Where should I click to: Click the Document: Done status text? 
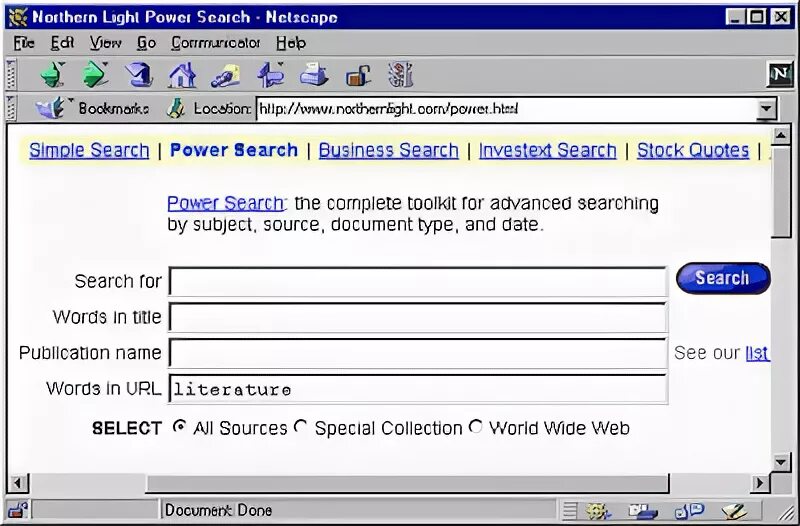tap(218, 510)
